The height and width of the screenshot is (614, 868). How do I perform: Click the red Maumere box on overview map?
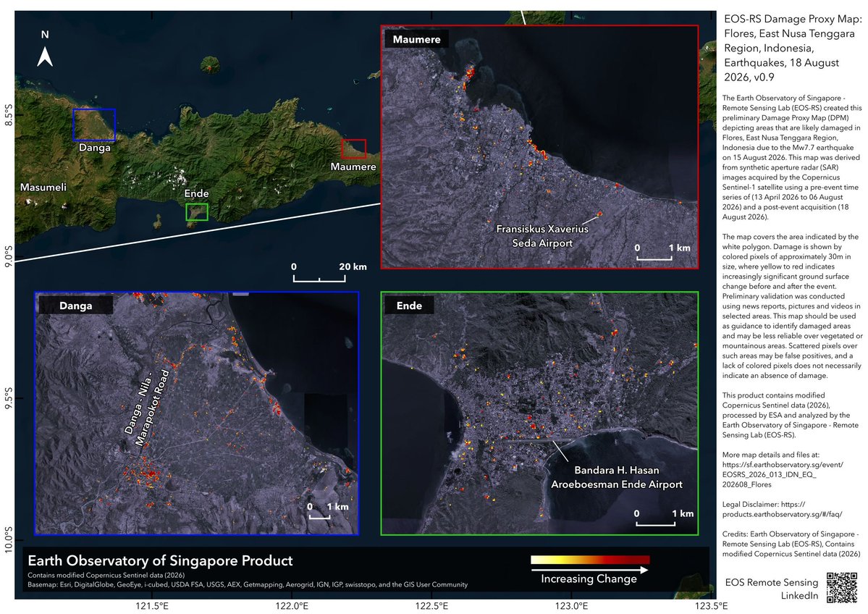tap(354, 149)
